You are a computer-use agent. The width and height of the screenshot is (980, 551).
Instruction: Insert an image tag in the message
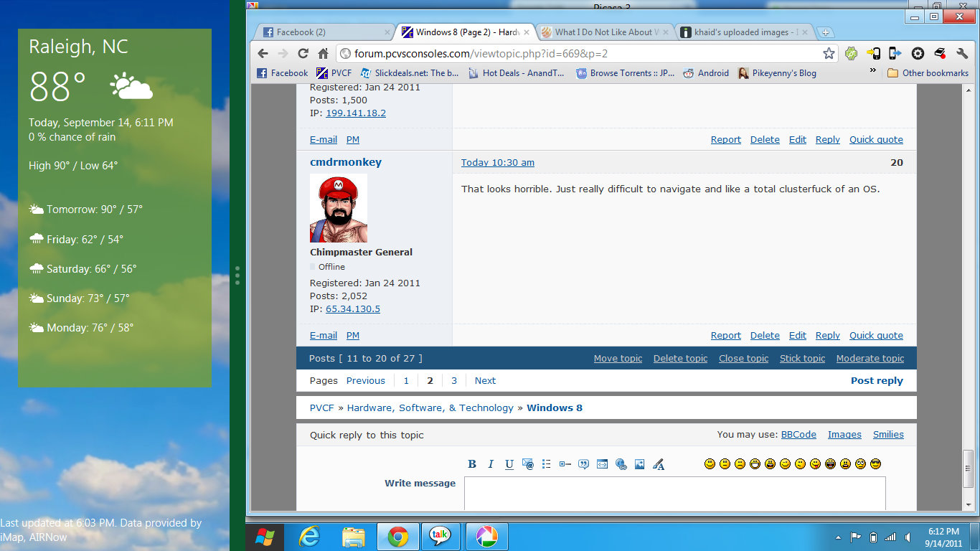point(640,464)
